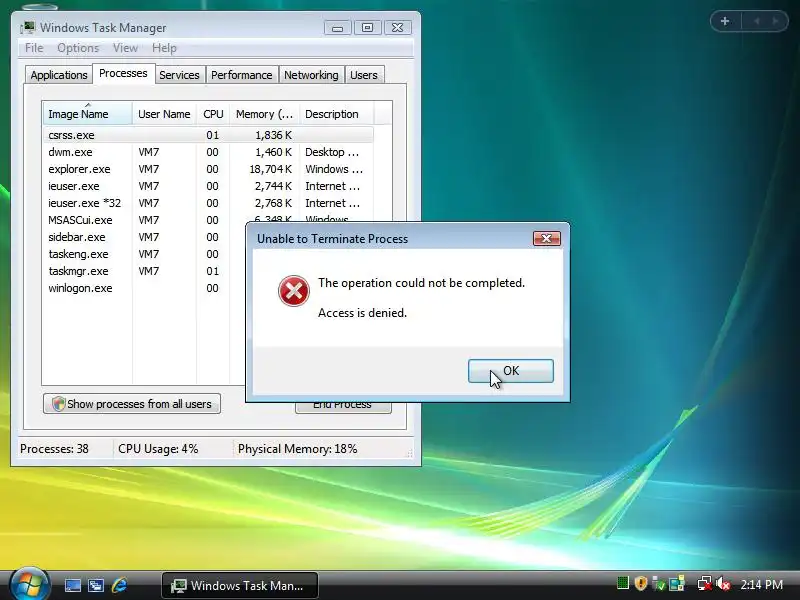Open the Windows Security shield tray icon
The height and width of the screenshot is (600, 800).
point(641,583)
